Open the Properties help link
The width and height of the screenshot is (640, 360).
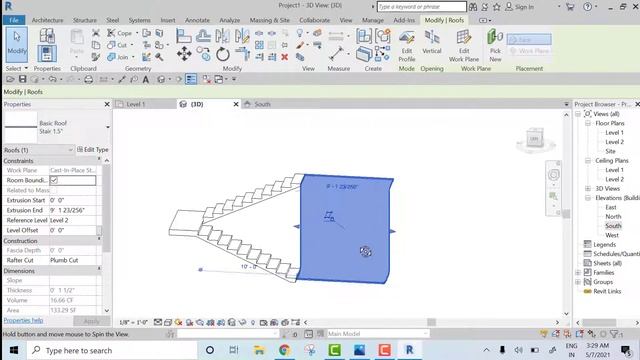tap(23, 320)
